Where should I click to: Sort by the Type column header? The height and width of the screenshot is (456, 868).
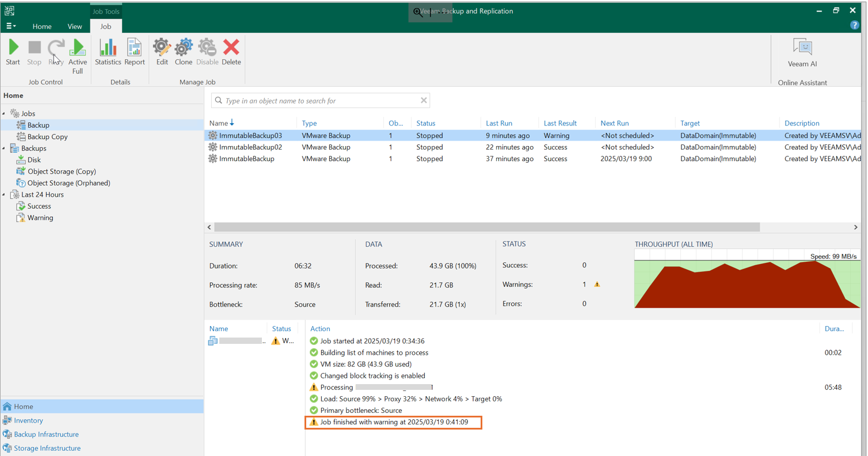coord(309,123)
